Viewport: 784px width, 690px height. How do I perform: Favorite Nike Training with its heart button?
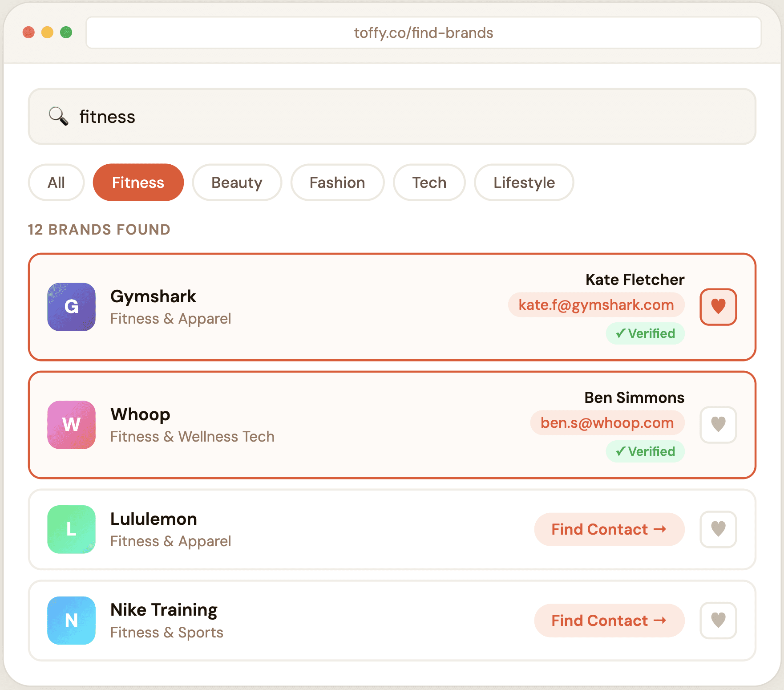pyautogui.click(x=718, y=621)
